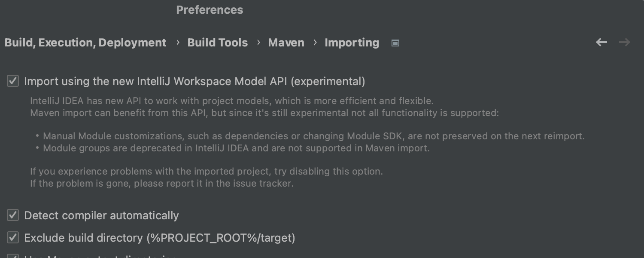Click the 'Exclude build directory' label text

(159, 238)
